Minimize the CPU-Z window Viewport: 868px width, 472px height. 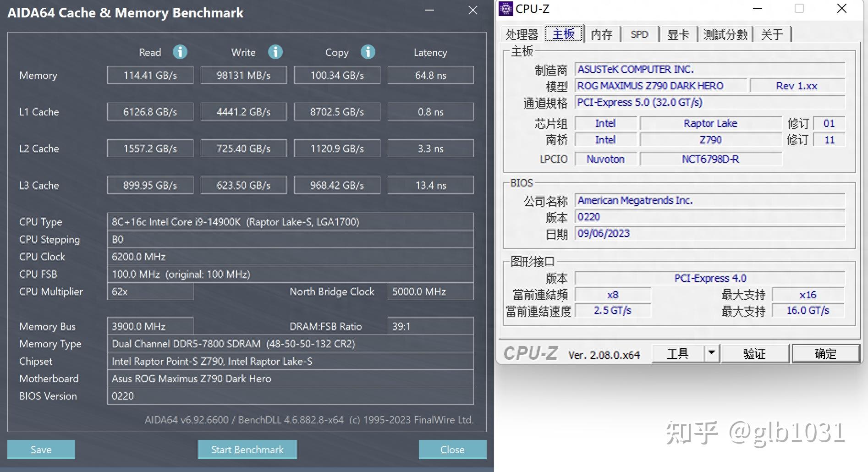click(758, 8)
